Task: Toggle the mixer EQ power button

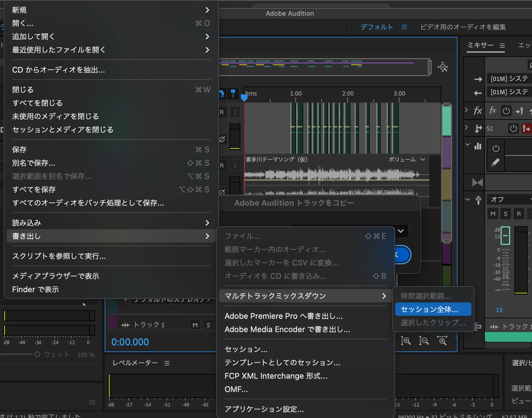Action: coord(496,148)
